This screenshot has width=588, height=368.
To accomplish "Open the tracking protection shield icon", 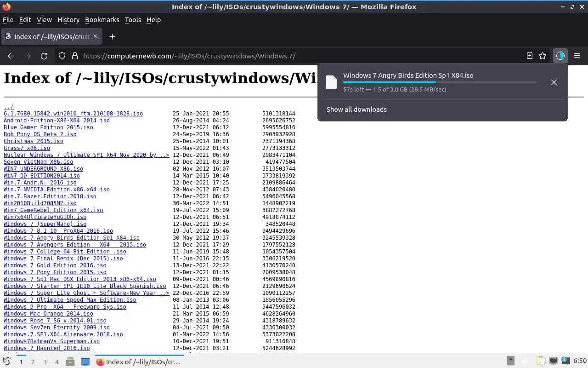I will [x=62, y=56].
